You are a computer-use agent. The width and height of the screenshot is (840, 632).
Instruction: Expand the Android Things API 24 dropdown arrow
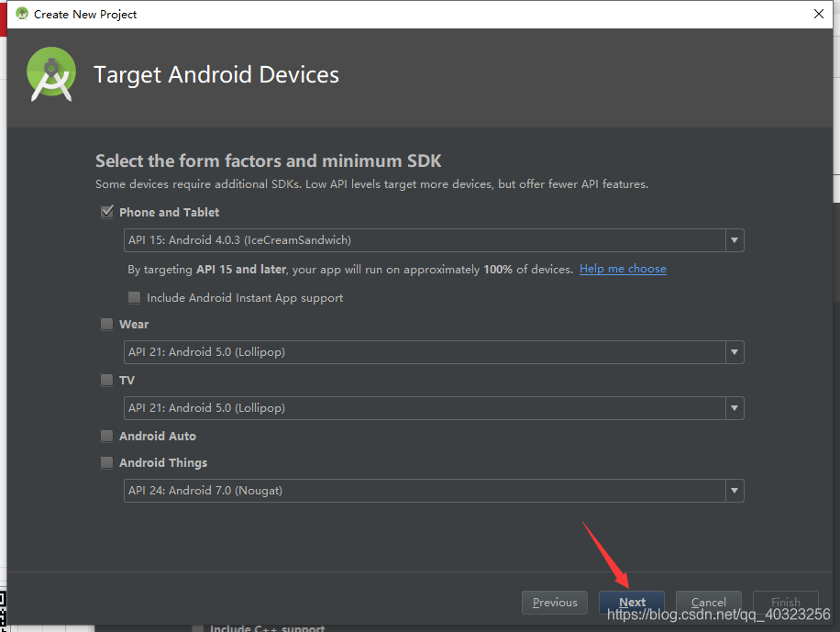pos(735,491)
